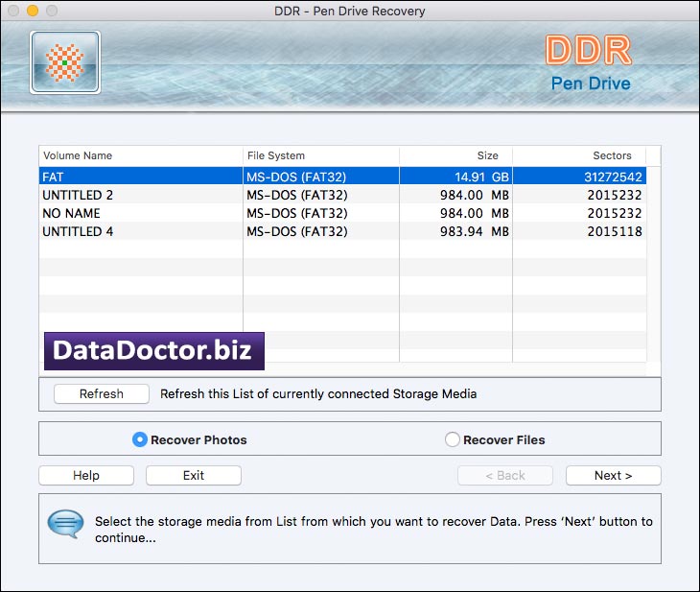Sort by Sectors column header

(x=579, y=155)
